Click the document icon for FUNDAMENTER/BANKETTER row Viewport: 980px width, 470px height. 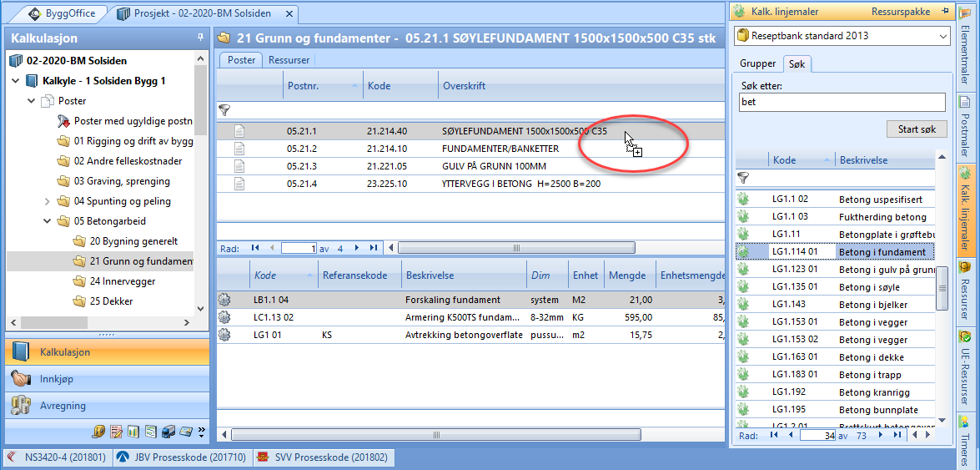pos(239,149)
